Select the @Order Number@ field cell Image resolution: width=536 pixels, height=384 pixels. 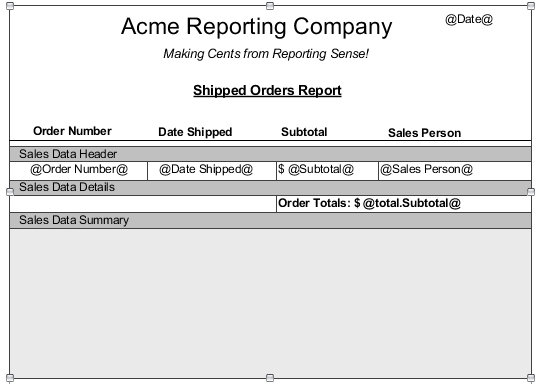[x=79, y=171]
